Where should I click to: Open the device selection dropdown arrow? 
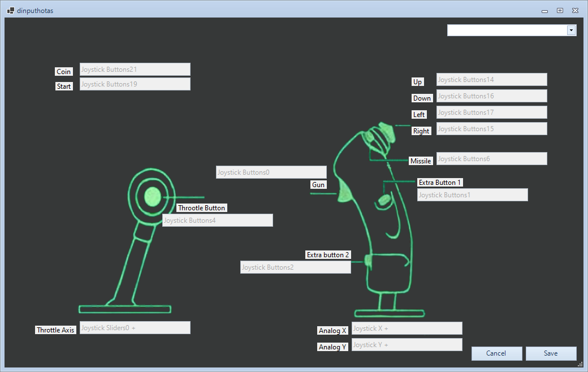click(571, 31)
